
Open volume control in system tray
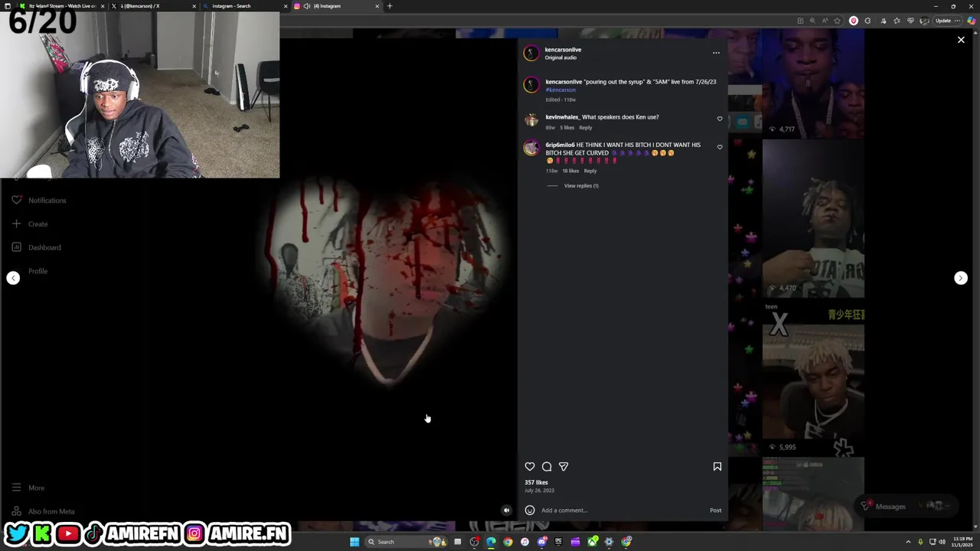942,542
